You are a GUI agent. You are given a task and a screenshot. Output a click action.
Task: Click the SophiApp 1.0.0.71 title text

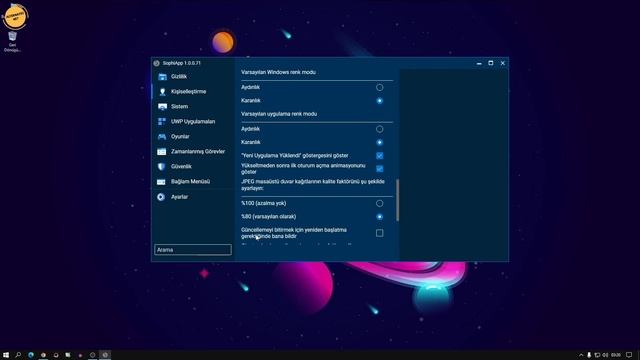182,63
